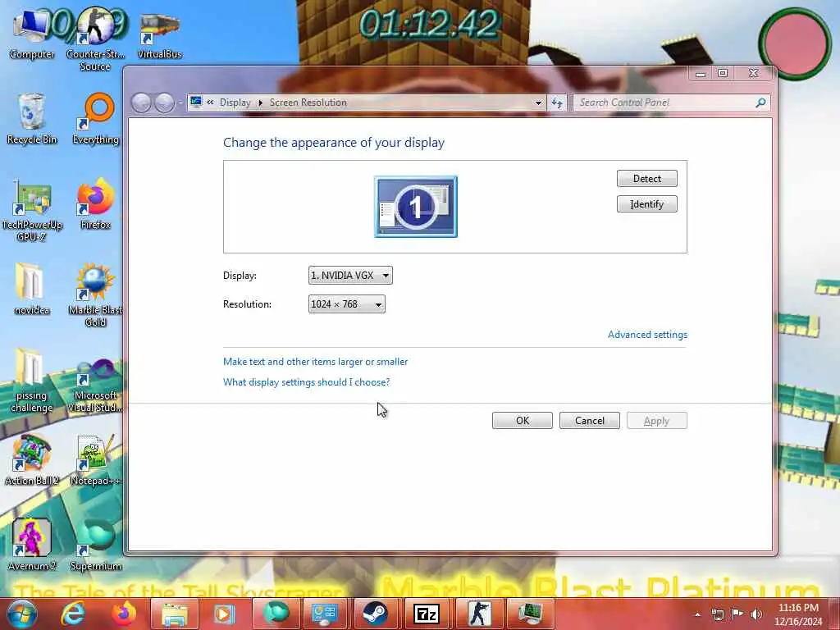Image resolution: width=840 pixels, height=630 pixels.
Task: Click the search magnifier icon
Action: pos(760,103)
